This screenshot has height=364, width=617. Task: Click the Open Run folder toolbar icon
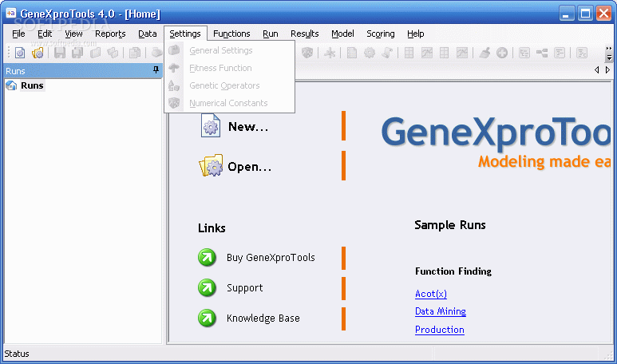(38, 53)
